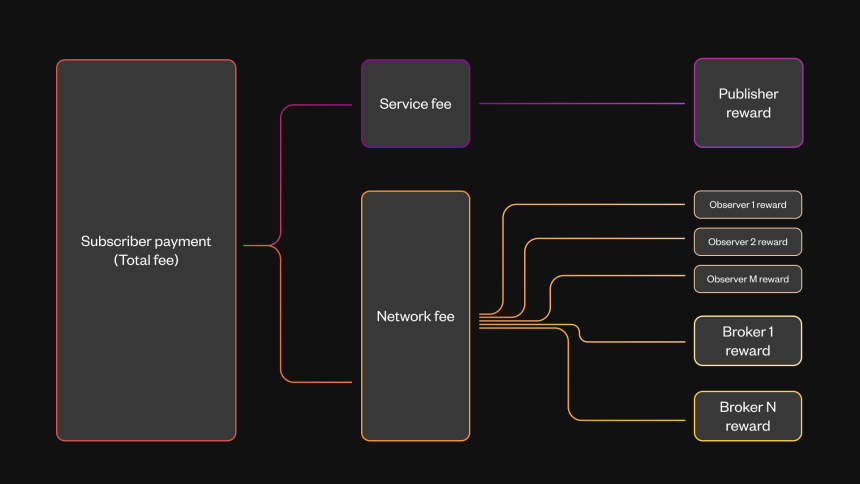Click the Subscriber payment (Total fee) box
This screenshot has height=484, width=860.
146,250
